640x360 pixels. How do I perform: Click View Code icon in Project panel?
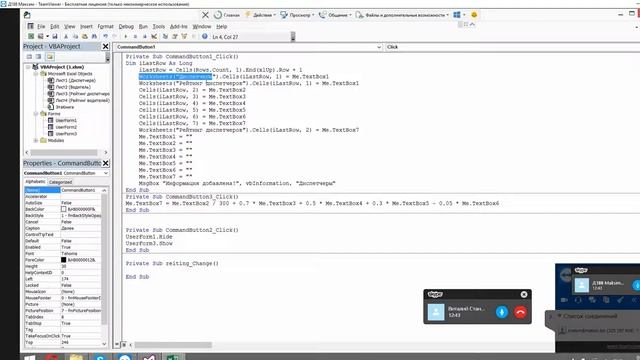pyautogui.click(x=29, y=57)
